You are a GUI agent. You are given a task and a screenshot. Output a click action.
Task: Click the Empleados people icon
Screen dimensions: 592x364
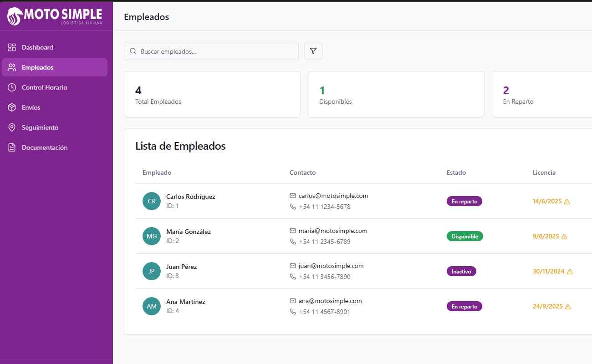(12, 67)
